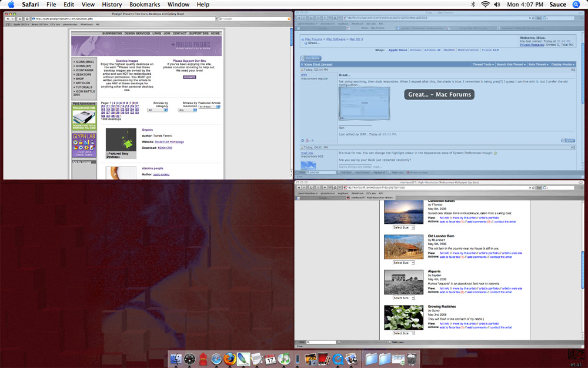The height and width of the screenshot is (368, 588).
Task: Open Image Capture camera Dock icon
Action: (311, 359)
